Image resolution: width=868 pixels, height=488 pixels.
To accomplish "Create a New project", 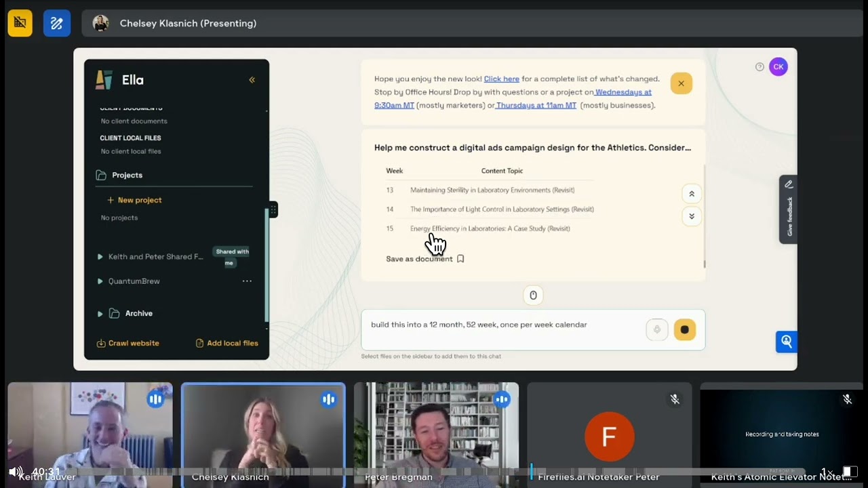I will [x=134, y=200].
